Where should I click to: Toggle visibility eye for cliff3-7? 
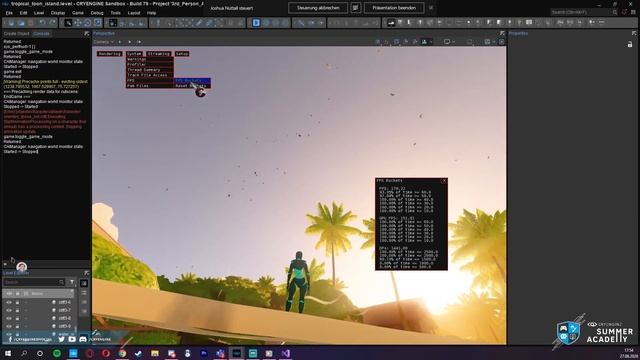tap(9, 310)
